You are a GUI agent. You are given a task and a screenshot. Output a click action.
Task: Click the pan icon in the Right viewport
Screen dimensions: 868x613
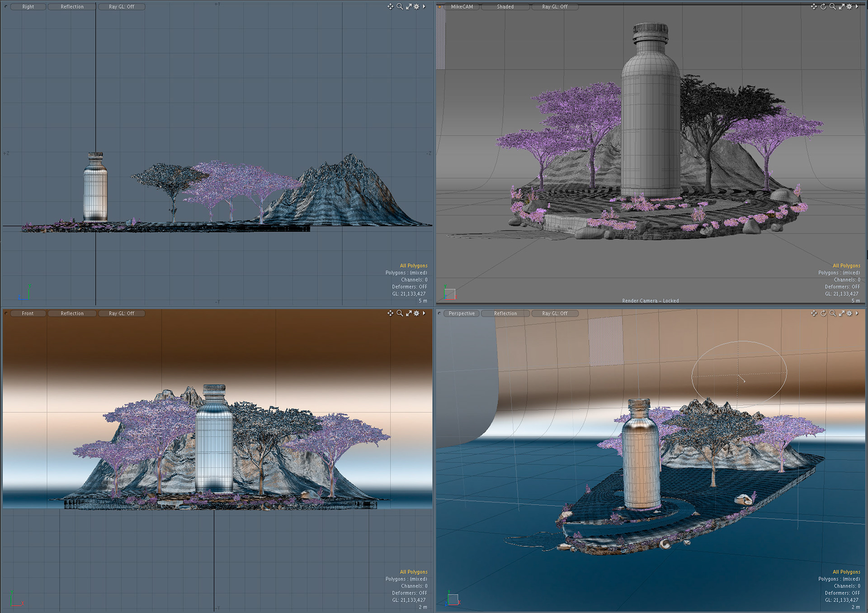[390, 6]
